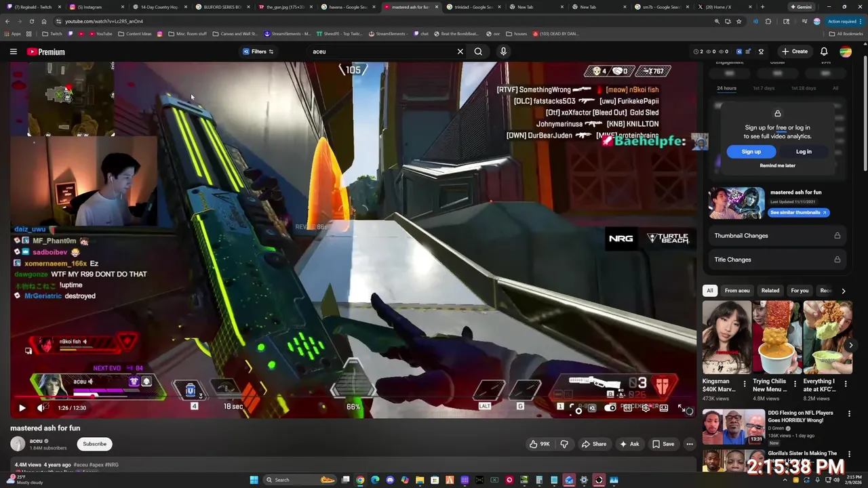Open the Misc. Room stuff bookmark folder
Screen dimensions: 868x488
pos(187,33)
